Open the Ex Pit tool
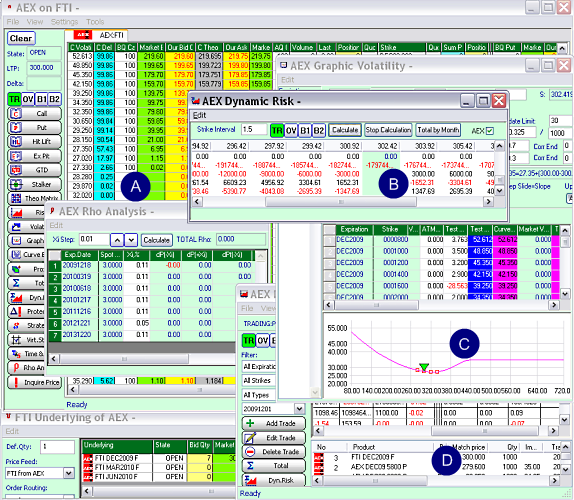574x500 pixels. click(x=34, y=156)
